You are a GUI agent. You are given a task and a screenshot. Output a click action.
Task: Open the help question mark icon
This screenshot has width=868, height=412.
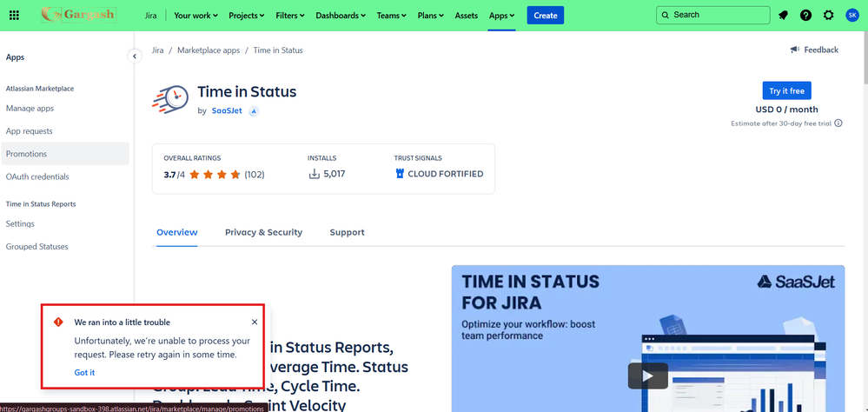tap(805, 16)
